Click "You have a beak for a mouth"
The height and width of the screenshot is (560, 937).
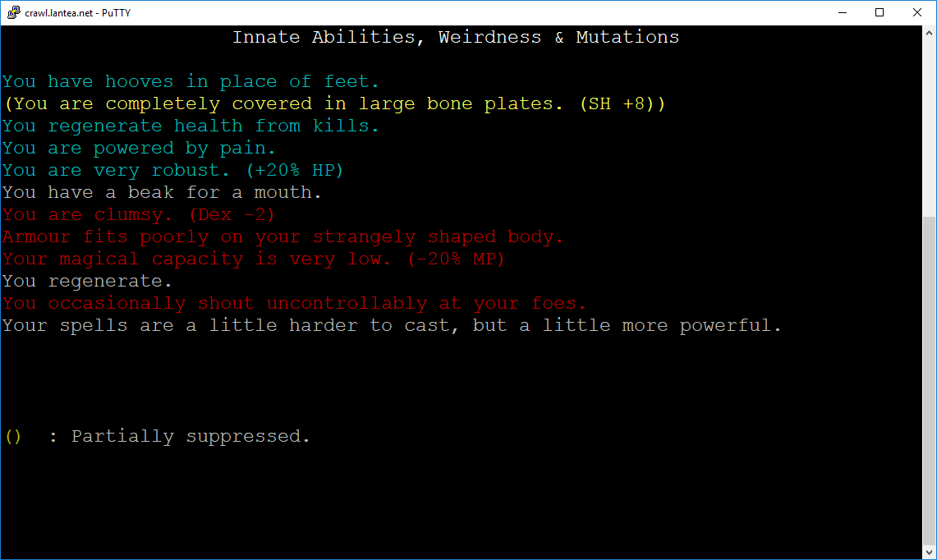click(x=162, y=192)
